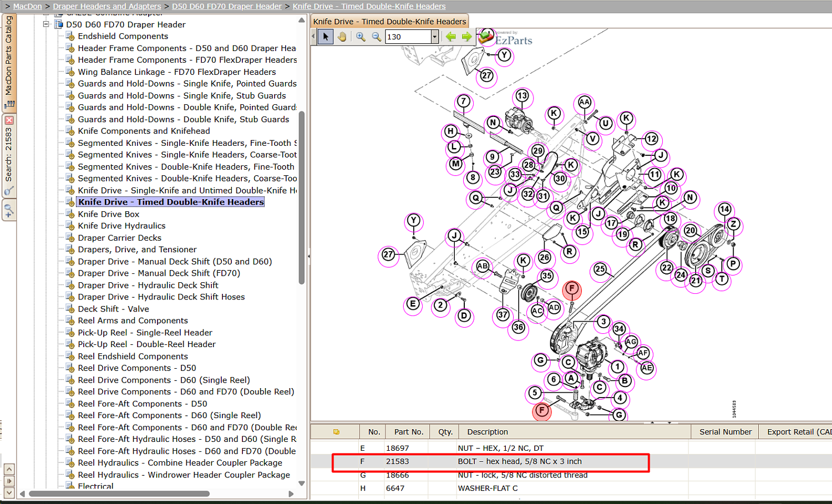This screenshot has height=504, width=832.
Task: Click the Draper Carrier Decks page icon
Action: pyautogui.click(x=70, y=238)
